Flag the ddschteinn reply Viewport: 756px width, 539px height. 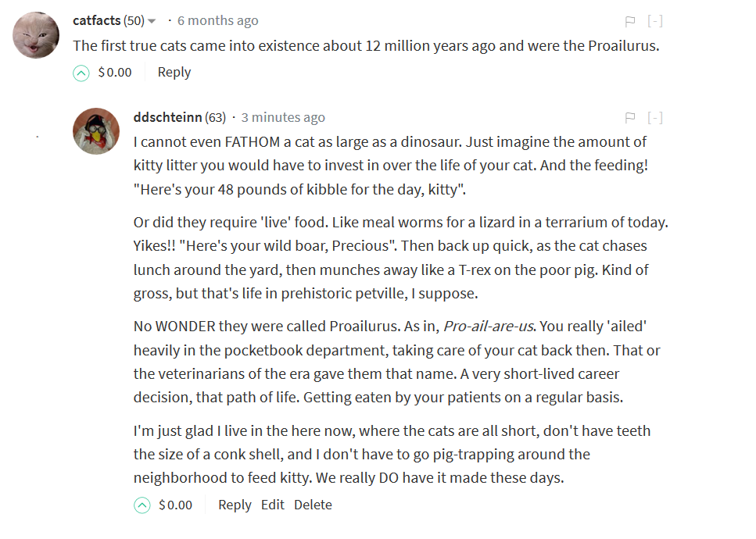[x=629, y=117]
